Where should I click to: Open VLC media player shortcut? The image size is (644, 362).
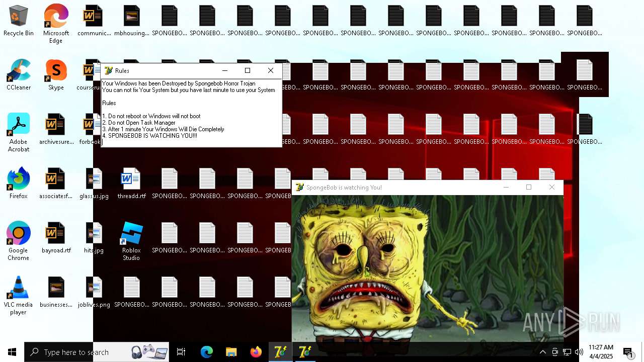click(x=19, y=296)
